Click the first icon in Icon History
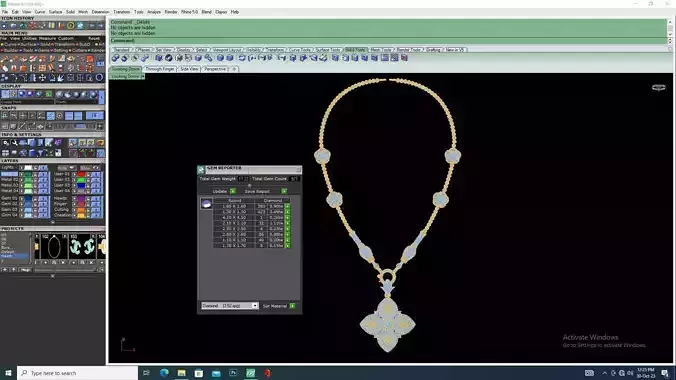Image resolution: width=676 pixels, height=380 pixels. coord(4,26)
